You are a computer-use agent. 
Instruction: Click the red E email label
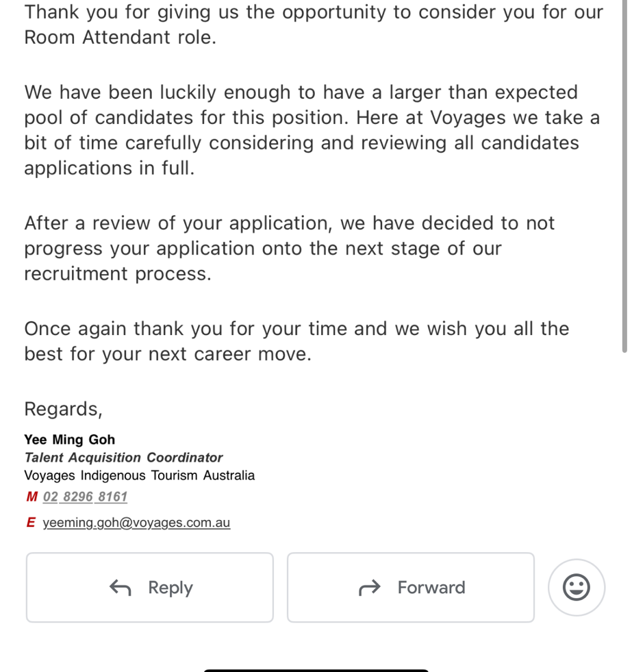31,523
